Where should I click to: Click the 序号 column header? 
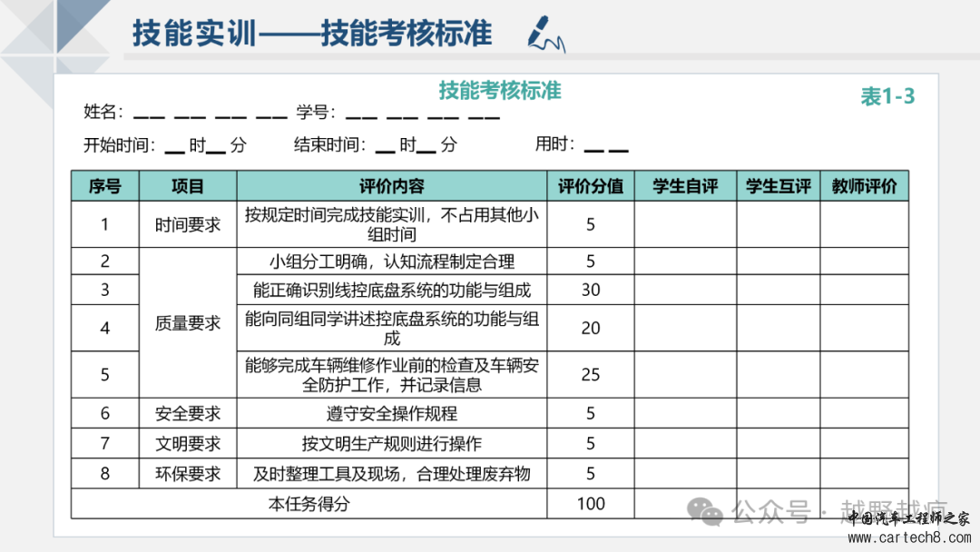[105, 186]
